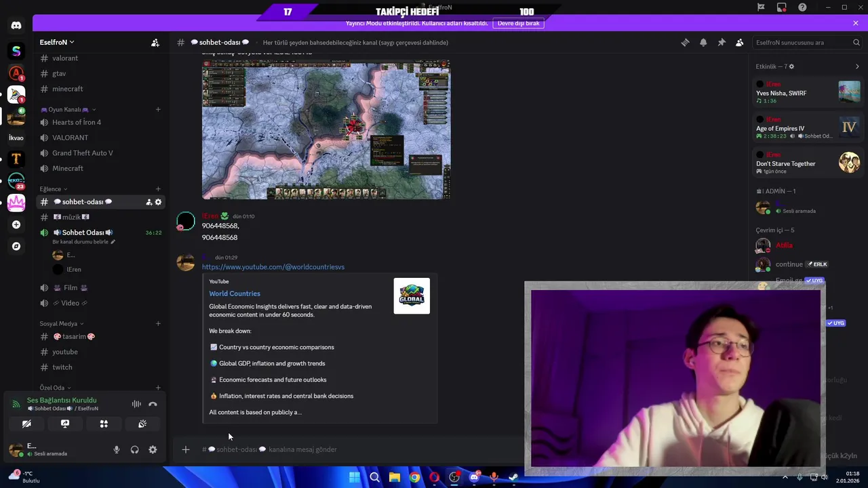
Task: Open the soundboard icon in voice panel
Action: [x=142, y=424]
